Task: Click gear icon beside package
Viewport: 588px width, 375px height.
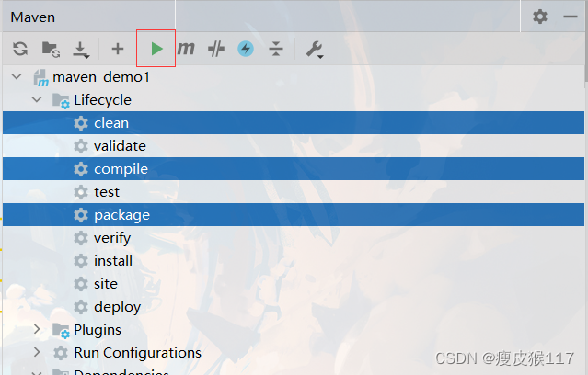Action: click(81, 215)
